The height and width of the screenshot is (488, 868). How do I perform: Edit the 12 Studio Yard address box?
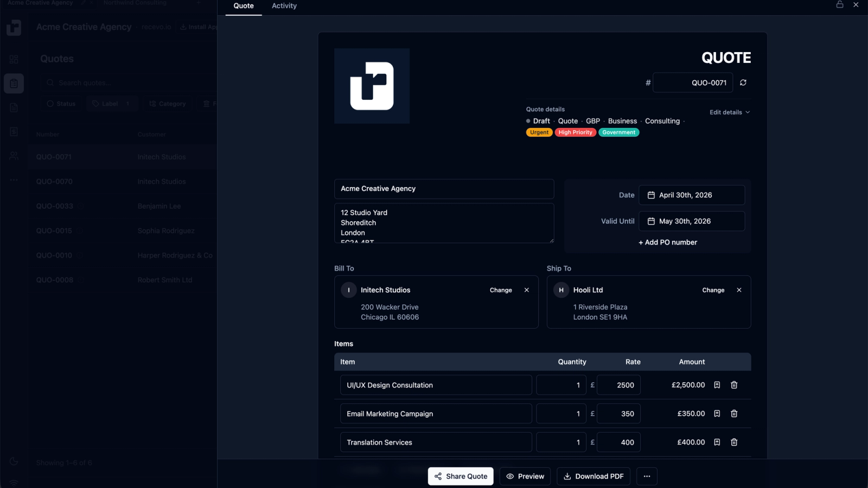click(444, 223)
